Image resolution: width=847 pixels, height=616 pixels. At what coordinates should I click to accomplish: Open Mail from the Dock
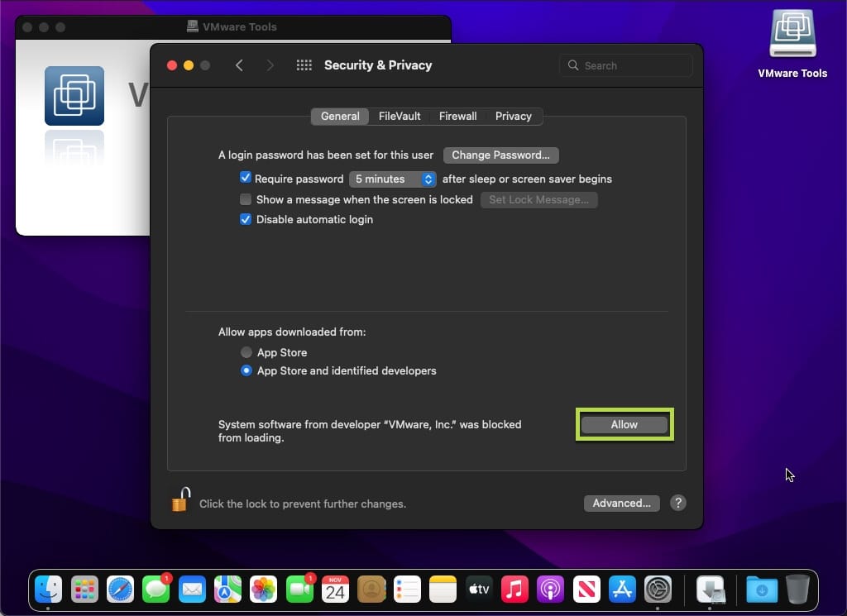[192, 589]
